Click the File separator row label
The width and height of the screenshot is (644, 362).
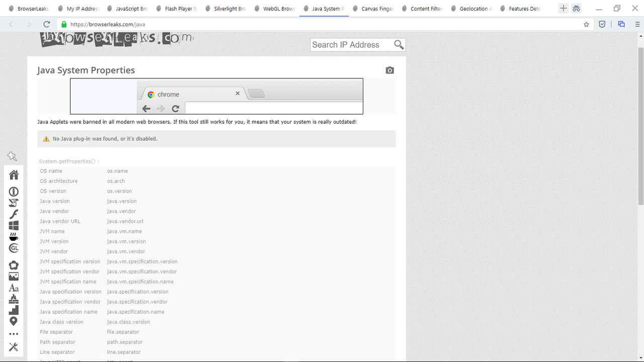point(56,332)
